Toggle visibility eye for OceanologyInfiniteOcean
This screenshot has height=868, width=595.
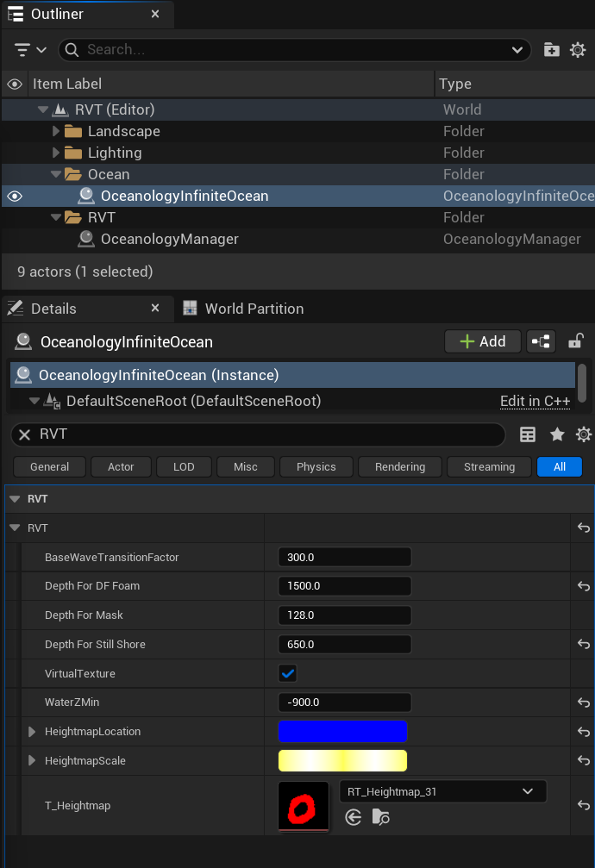[15, 196]
